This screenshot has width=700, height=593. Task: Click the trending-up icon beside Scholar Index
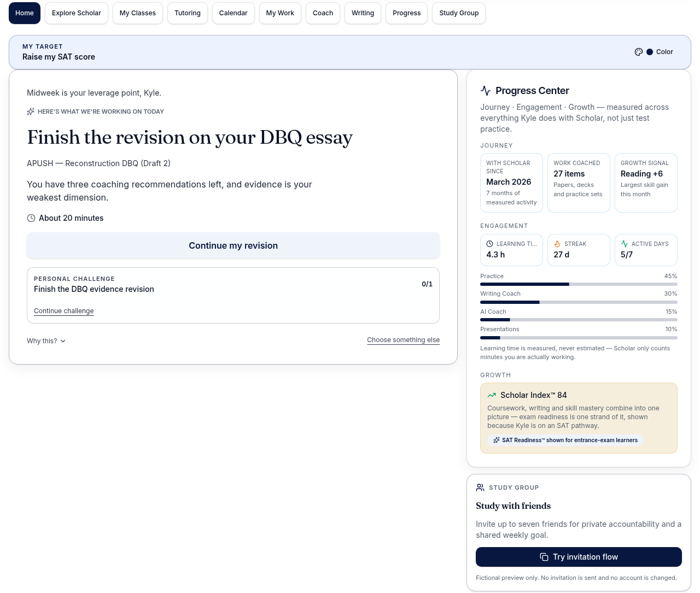[492, 395]
